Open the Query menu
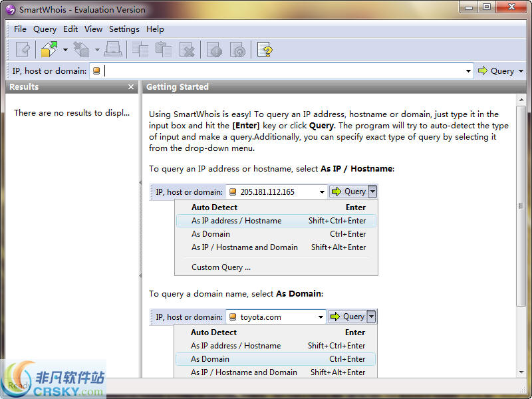The image size is (532, 399). (x=45, y=29)
